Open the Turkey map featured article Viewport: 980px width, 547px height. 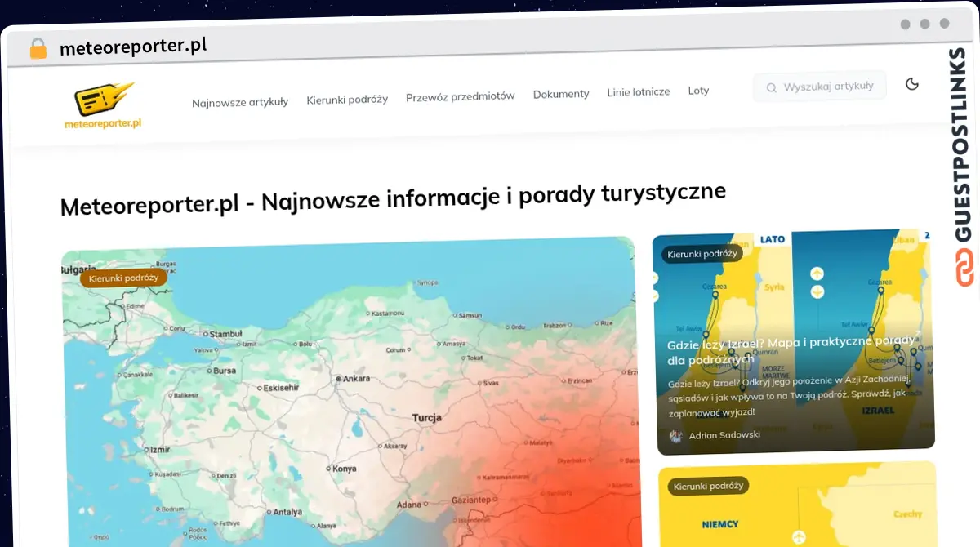click(x=351, y=392)
